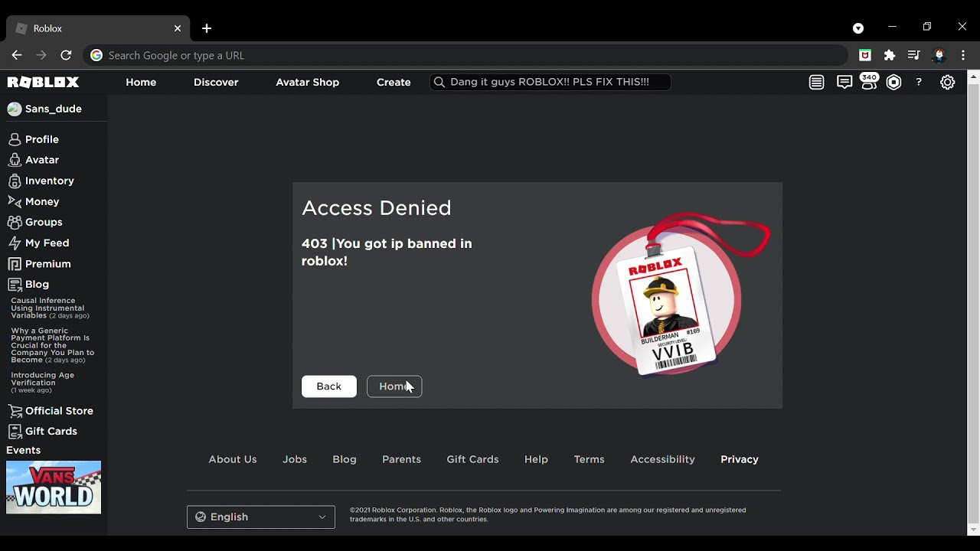
Task: Click the Roblox logo in the navbar
Action: click(44, 82)
